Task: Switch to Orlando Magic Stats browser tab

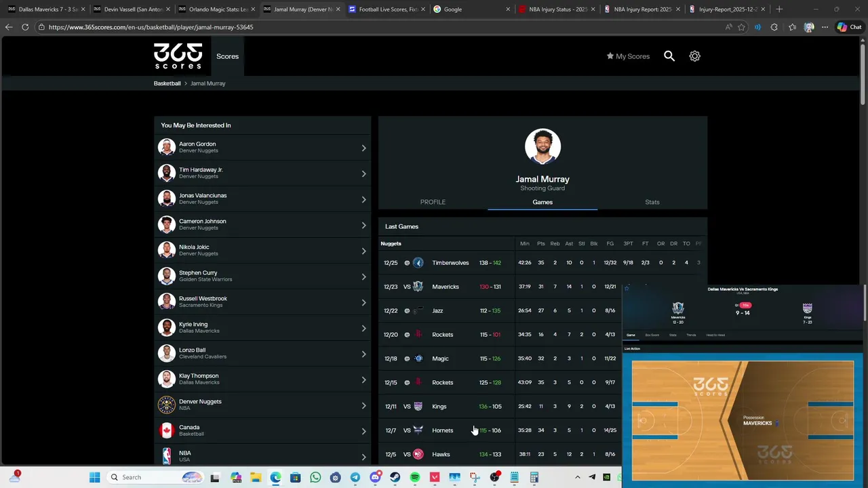Action: (217, 9)
